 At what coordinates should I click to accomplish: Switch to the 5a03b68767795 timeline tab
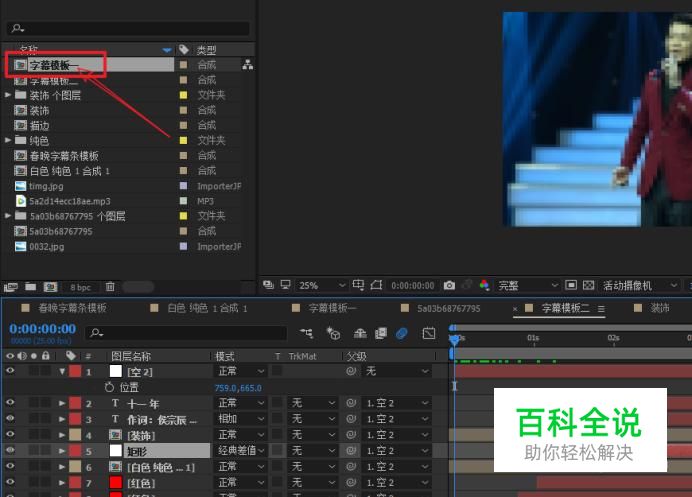pyautogui.click(x=448, y=309)
